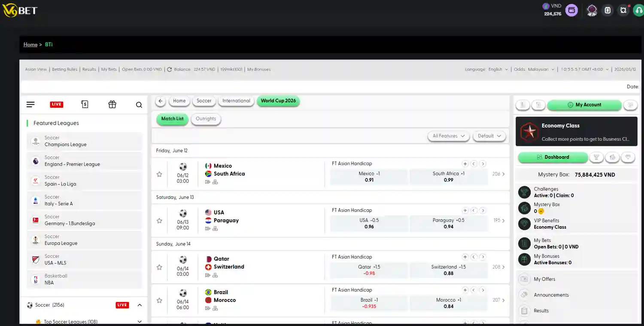Collapse the Soccer (2156) section
Screen dimensions: 644x326
[x=139, y=305]
